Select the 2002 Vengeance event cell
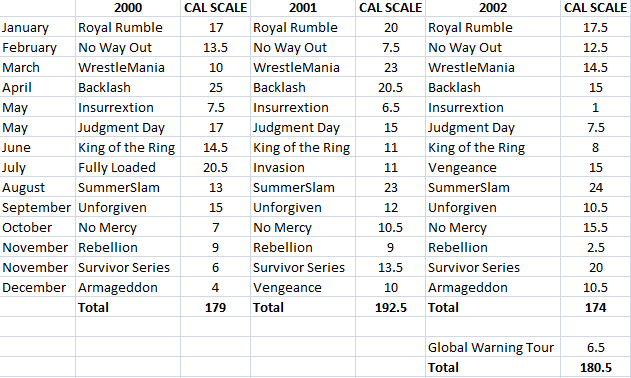The width and height of the screenshot is (631, 378). pos(493,167)
